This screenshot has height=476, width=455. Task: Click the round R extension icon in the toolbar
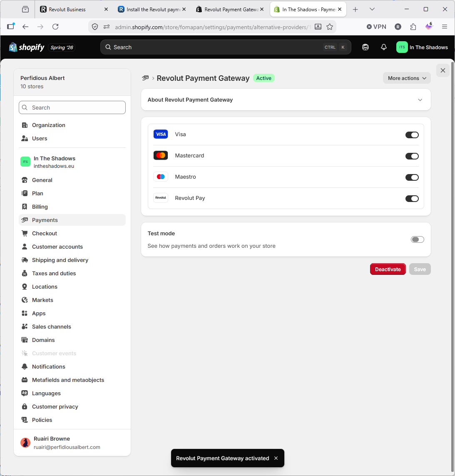pos(398,27)
